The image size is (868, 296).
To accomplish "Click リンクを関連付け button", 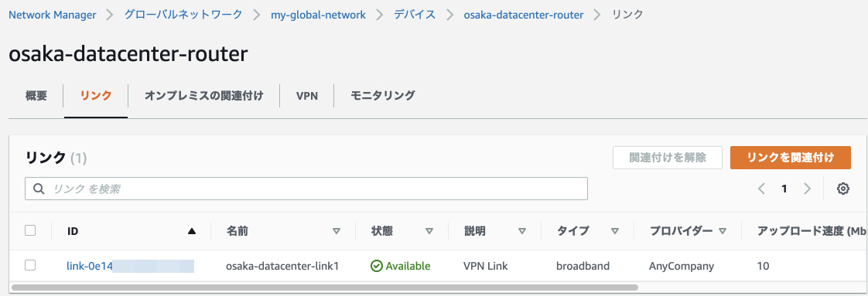I will pos(791,158).
